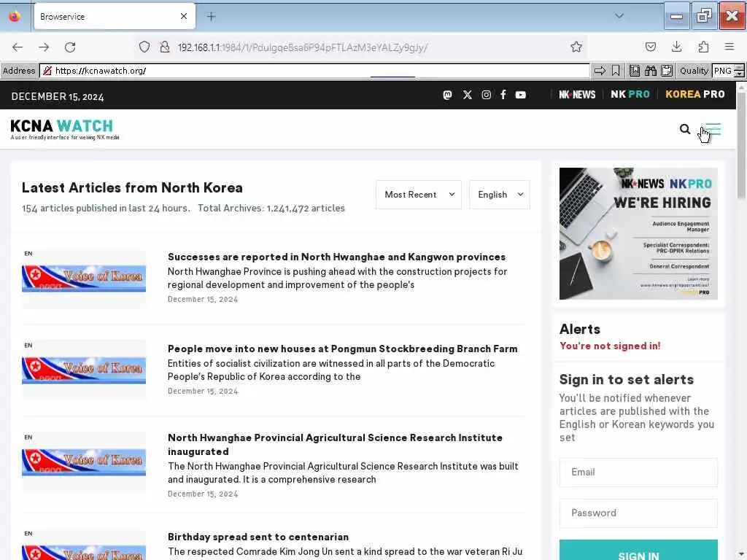Click the KCNA Watch logo

click(x=65, y=130)
